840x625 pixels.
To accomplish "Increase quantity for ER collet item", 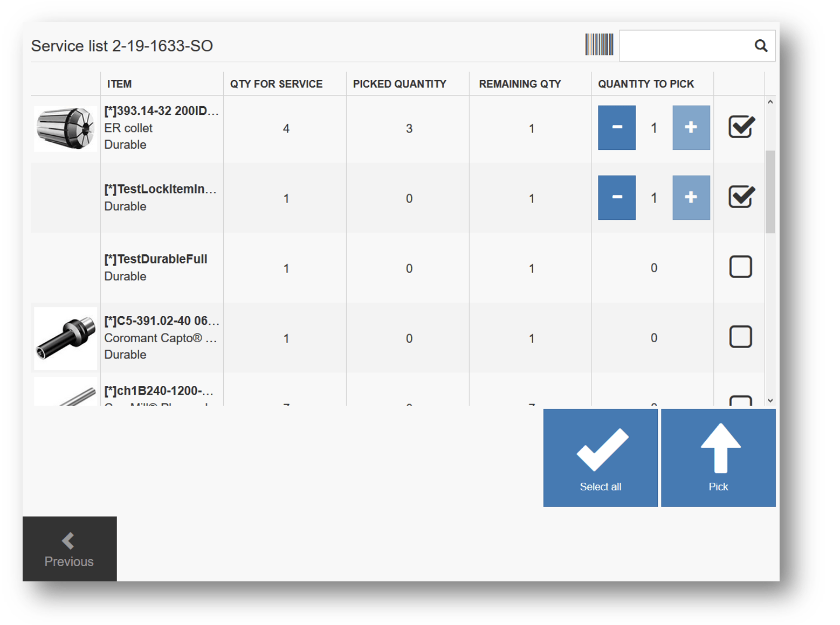I will coord(691,128).
